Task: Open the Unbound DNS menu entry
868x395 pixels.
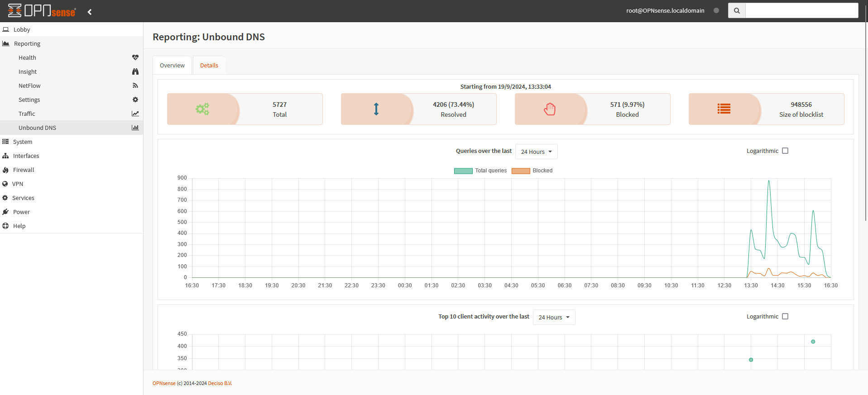Action: [72, 128]
